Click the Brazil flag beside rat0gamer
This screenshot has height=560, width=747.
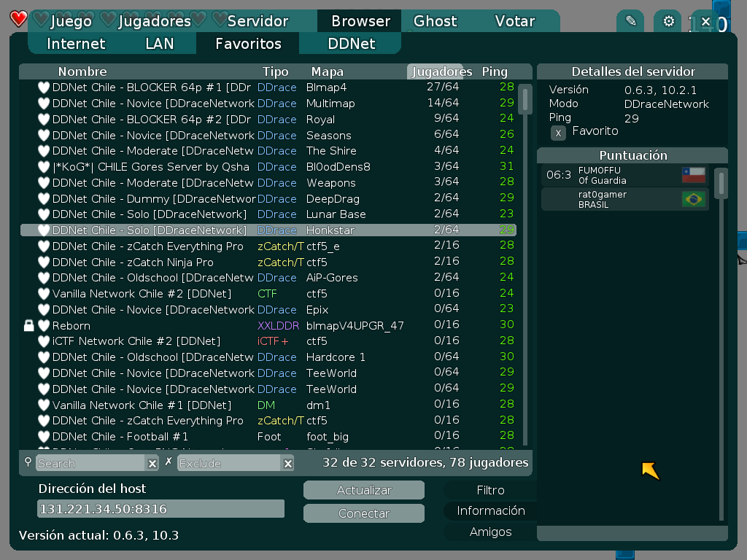tap(693, 198)
